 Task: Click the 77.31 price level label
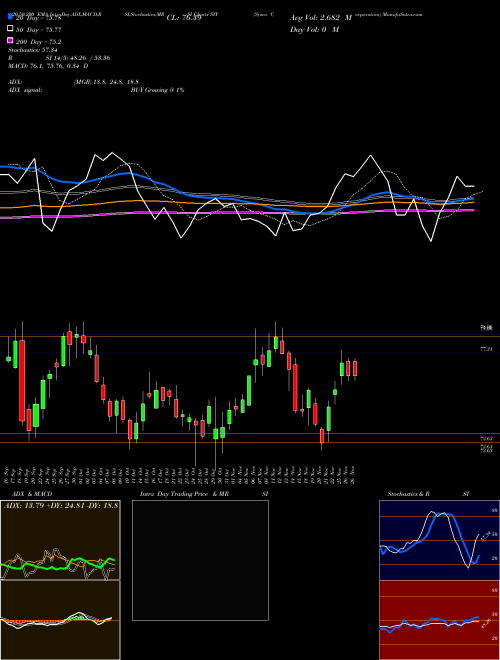tap(486, 349)
